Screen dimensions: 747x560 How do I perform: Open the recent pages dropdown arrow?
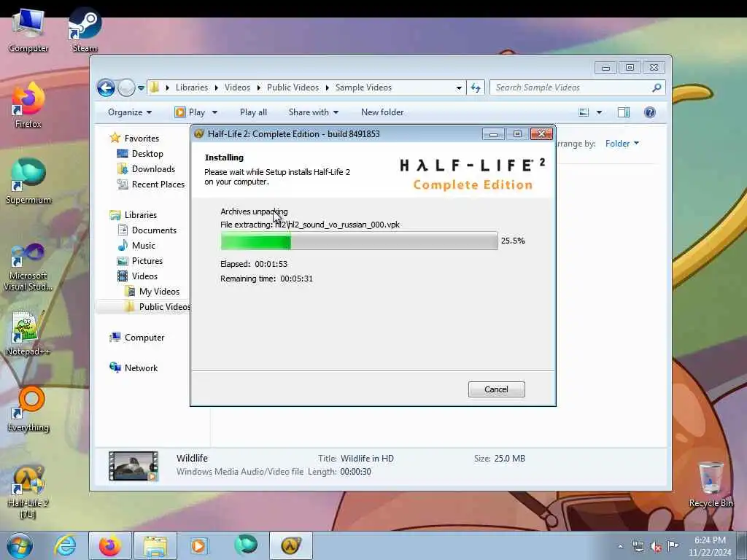(141, 88)
